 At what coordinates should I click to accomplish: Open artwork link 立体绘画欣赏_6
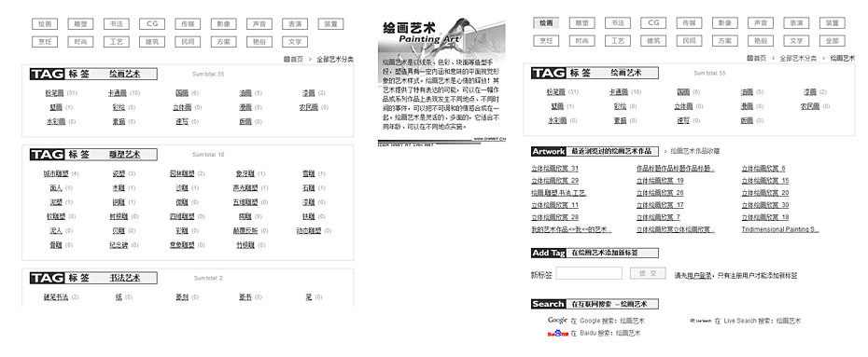[763, 169]
